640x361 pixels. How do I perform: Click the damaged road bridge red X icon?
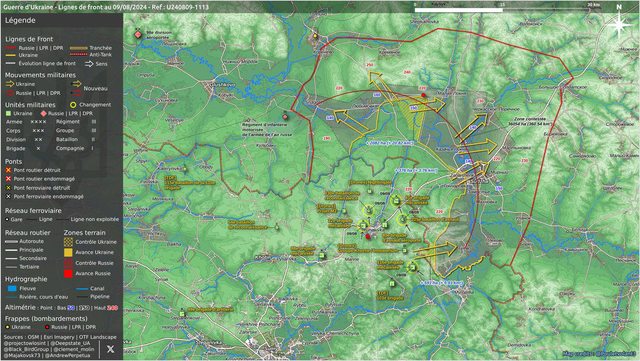click(8, 179)
